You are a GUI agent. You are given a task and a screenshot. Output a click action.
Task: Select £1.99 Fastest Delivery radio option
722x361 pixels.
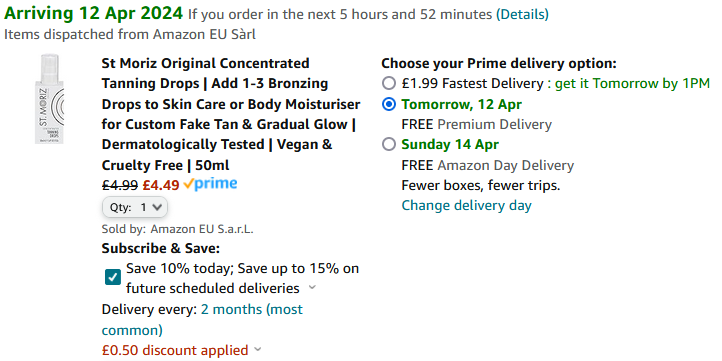coord(389,83)
